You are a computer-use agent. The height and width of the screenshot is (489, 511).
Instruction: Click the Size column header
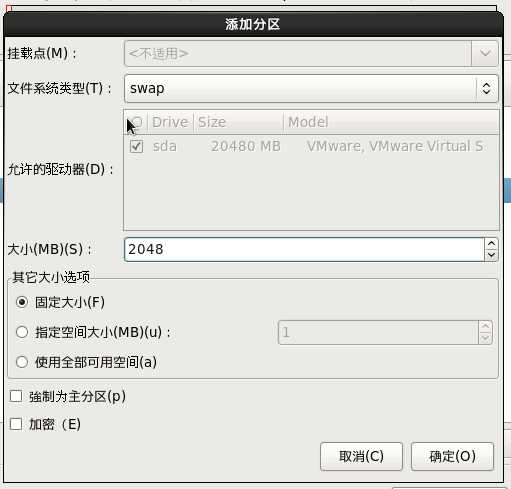click(238, 122)
